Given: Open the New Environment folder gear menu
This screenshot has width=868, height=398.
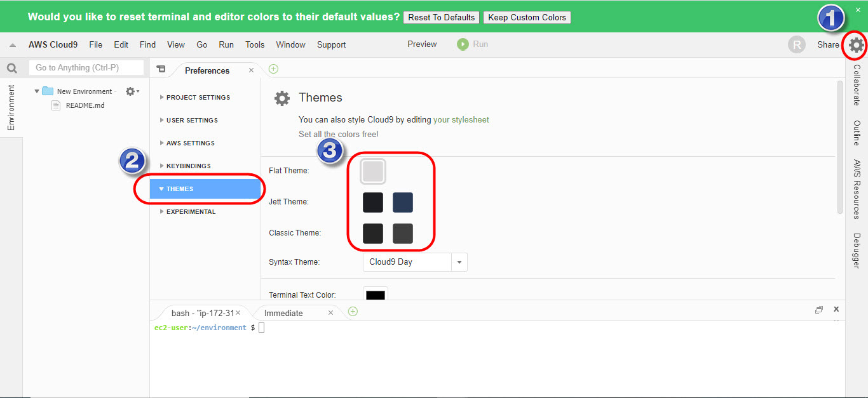Looking at the screenshot, I should click(x=132, y=91).
